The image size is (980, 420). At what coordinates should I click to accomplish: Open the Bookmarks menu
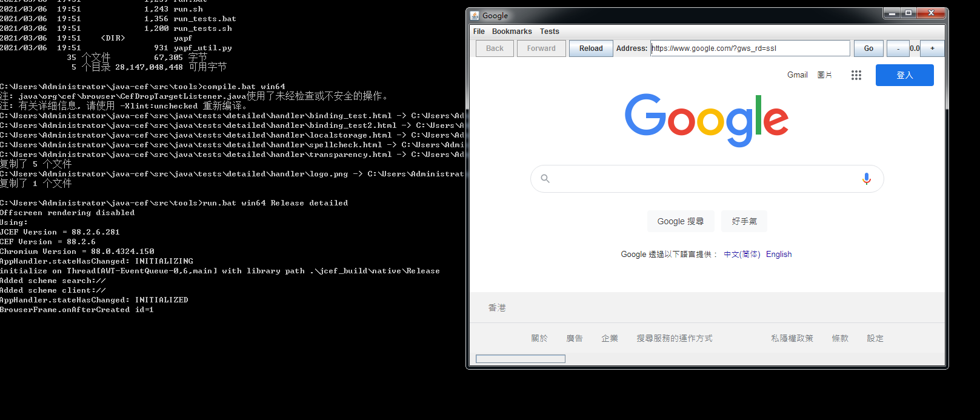(512, 32)
